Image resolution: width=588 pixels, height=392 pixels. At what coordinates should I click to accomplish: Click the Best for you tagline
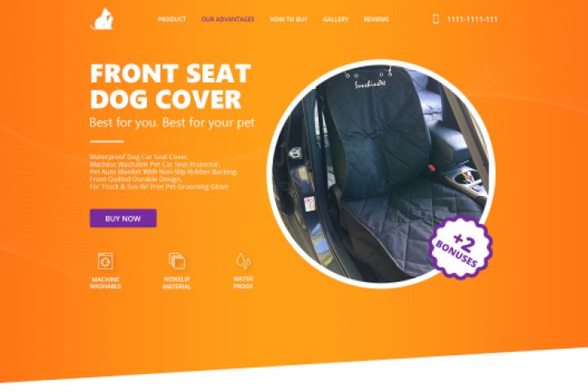coord(172,122)
